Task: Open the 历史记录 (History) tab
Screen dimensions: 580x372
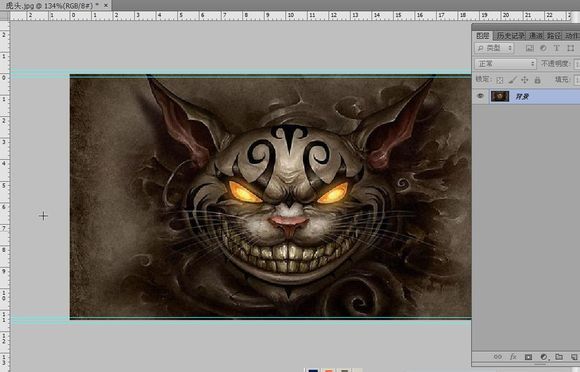Action: (510, 36)
